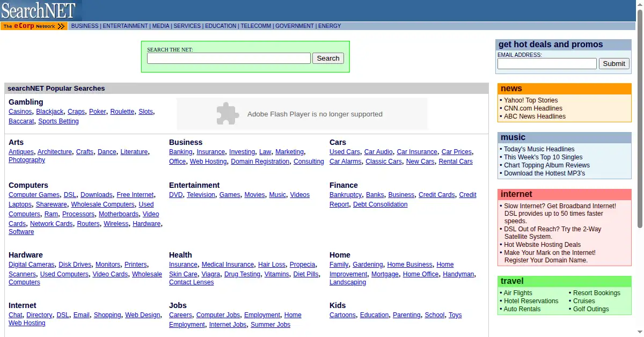Open the ENERGY menu item
Screen dimensions: 644x337
pyautogui.click(x=330, y=26)
